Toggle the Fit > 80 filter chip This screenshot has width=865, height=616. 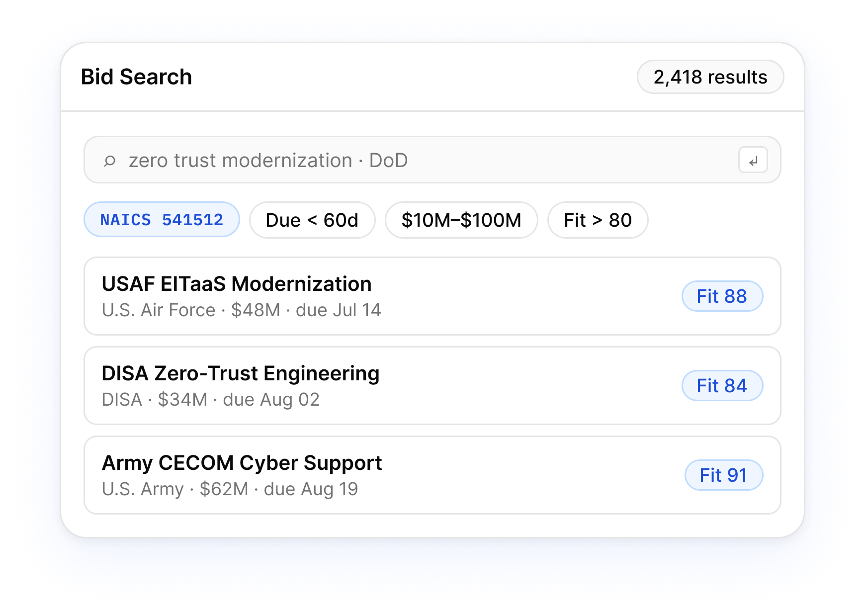598,220
